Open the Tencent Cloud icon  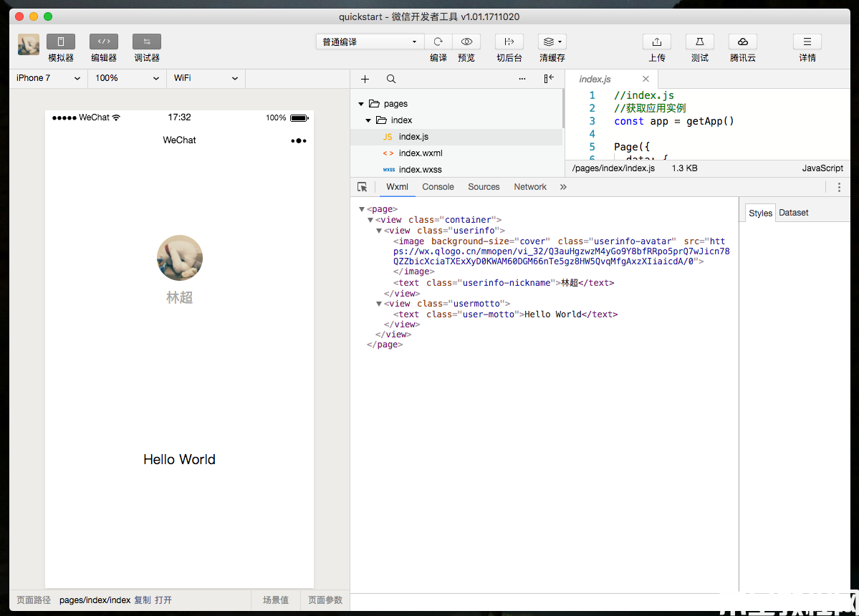pyautogui.click(x=743, y=42)
